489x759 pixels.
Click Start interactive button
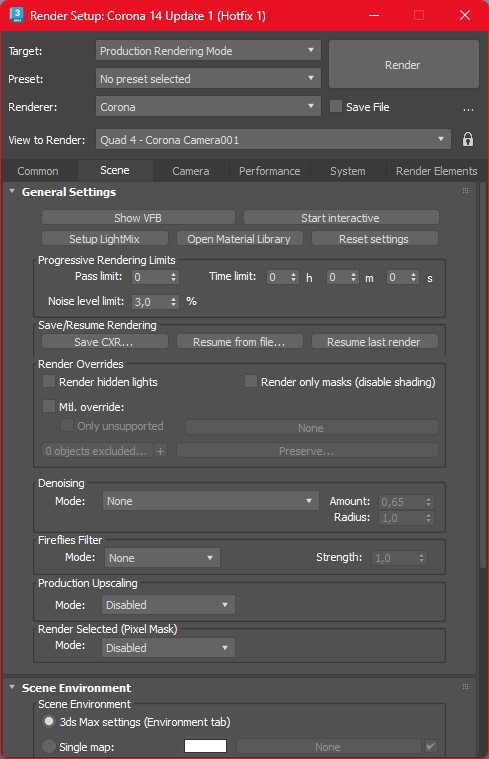click(341, 218)
